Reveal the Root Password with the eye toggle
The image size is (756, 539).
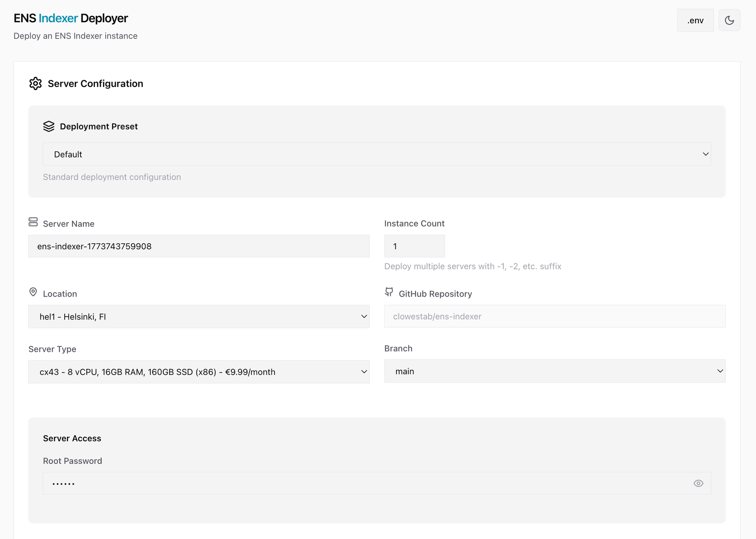tap(698, 483)
